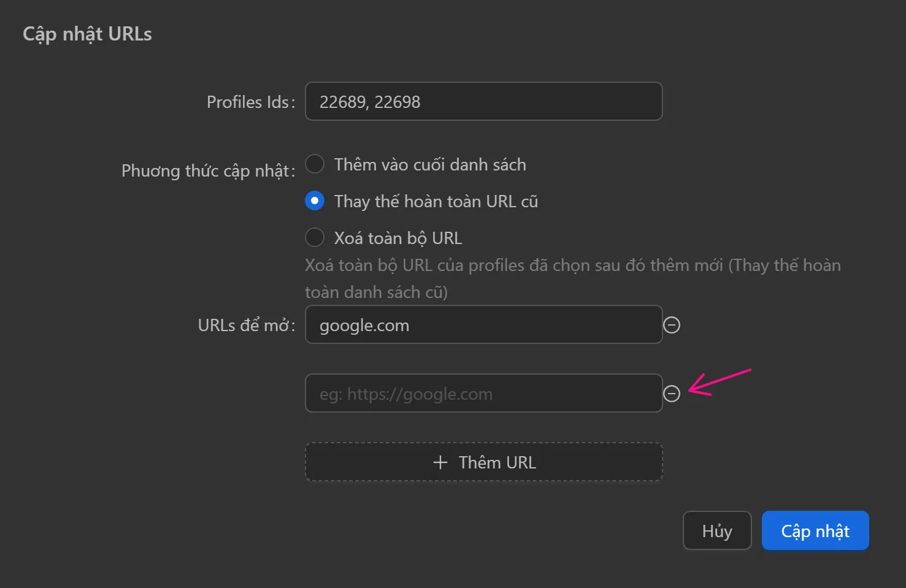The height and width of the screenshot is (588, 906).
Task: Focus the Profiles Ids input field
Action: pos(483,102)
